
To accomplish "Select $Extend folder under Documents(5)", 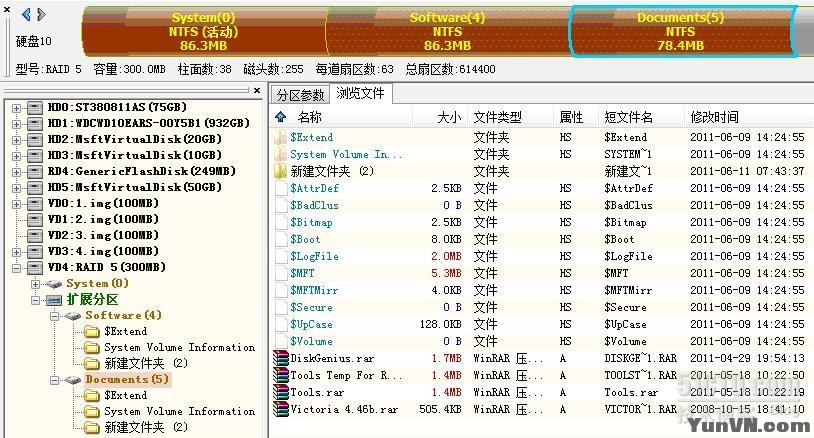I will (126, 395).
